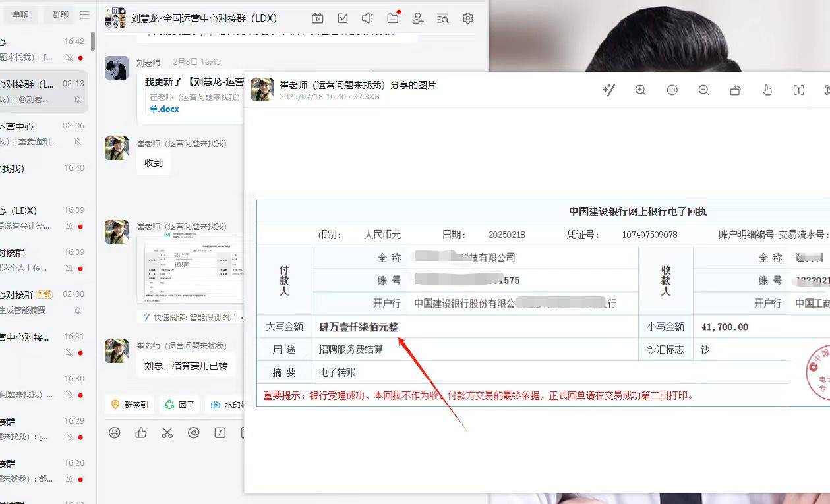Viewport: 830px width, 504px height.
Task: Open the group announcement speaker icon
Action: tap(368, 18)
